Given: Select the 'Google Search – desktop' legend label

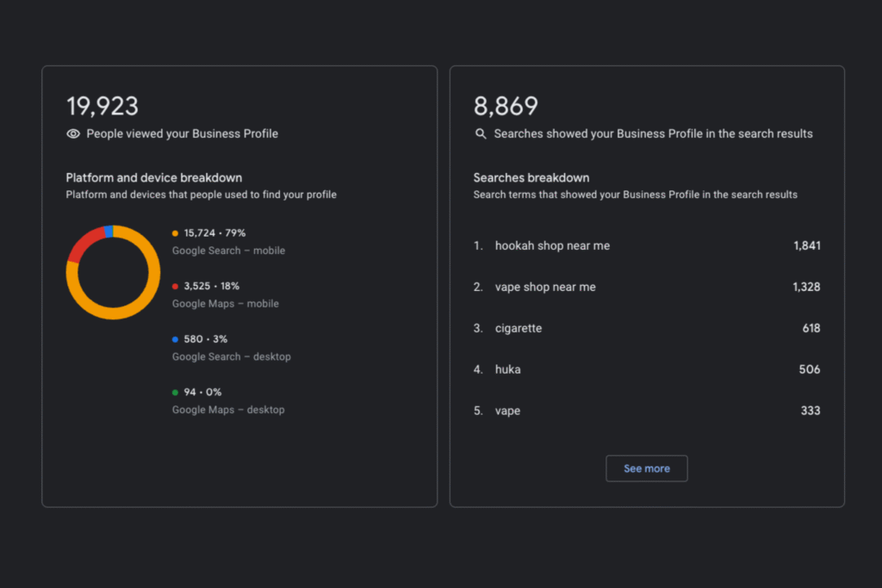Looking at the screenshot, I should (x=232, y=357).
